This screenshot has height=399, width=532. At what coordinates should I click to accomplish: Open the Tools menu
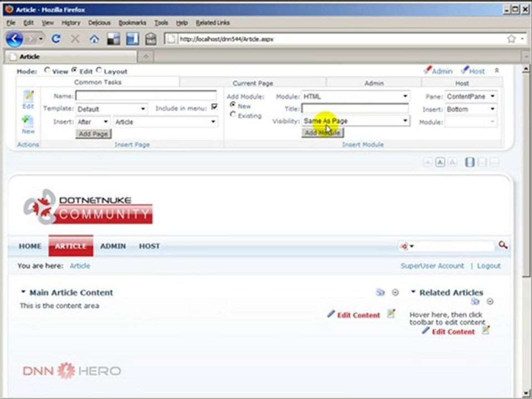point(161,23)
